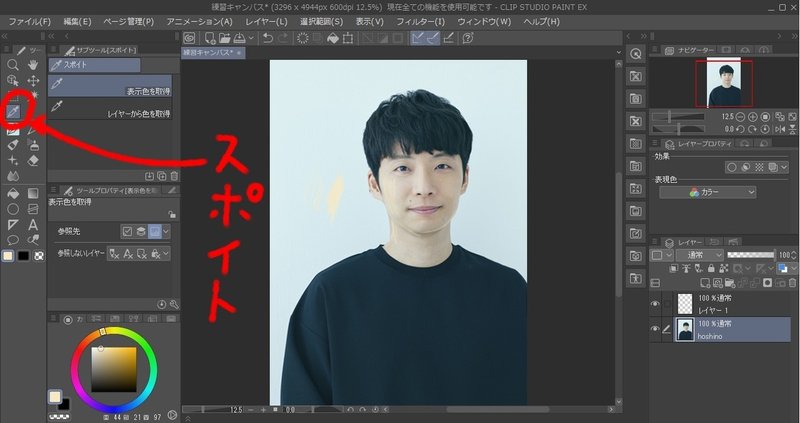800x423 pixels.
Task: Select the Gradient tool
Action: coord(33,193)
